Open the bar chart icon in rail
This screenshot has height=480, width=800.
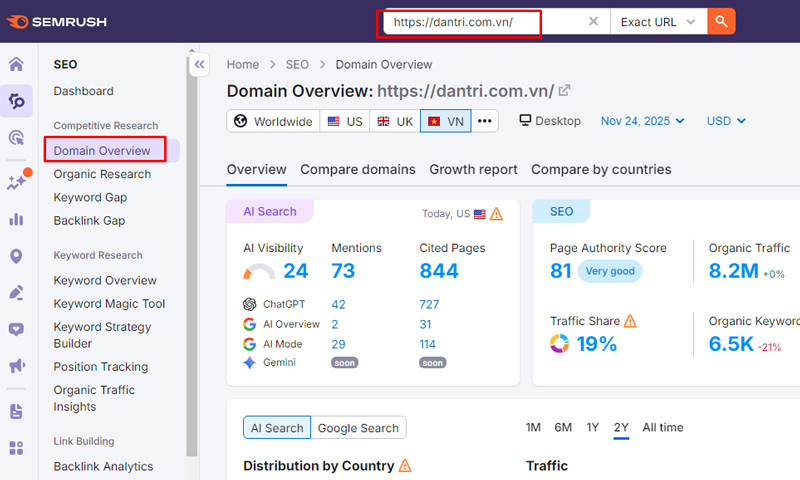(16, 219)
